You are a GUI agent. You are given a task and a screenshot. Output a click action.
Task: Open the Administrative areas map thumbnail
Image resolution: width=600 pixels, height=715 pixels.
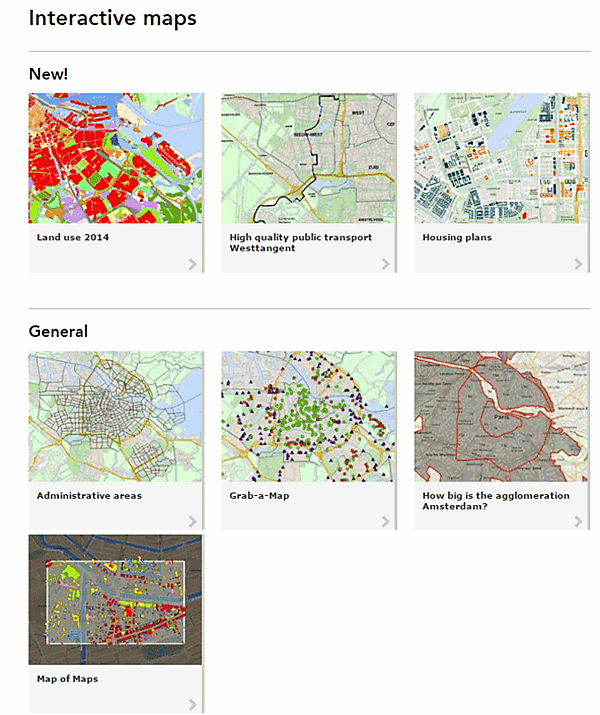tap(115, 416)
